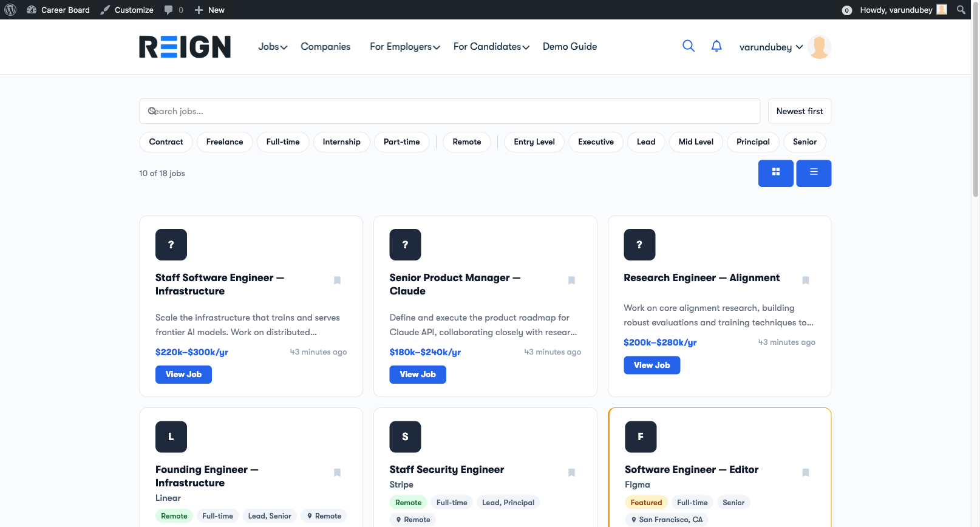Viewport: 980px width, 527px height.
Task: Bookmark Research Engineer Alignment job
Action: [x=806, y=280]
